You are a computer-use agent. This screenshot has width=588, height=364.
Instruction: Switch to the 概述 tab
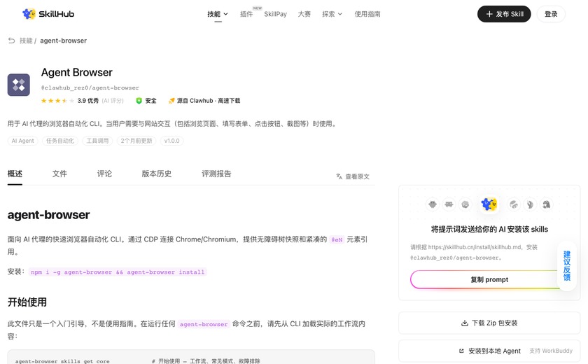(x=15, y=174)
